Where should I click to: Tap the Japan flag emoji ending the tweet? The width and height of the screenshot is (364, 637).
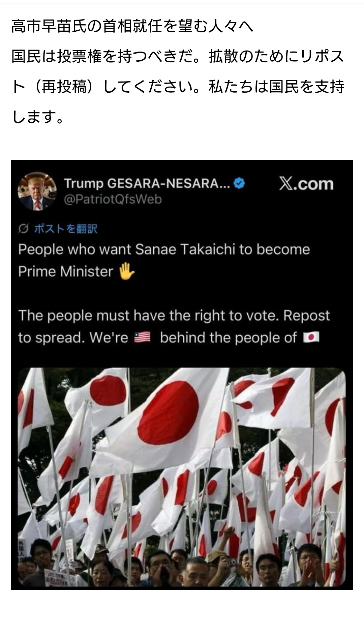click(x=311, y=337)
